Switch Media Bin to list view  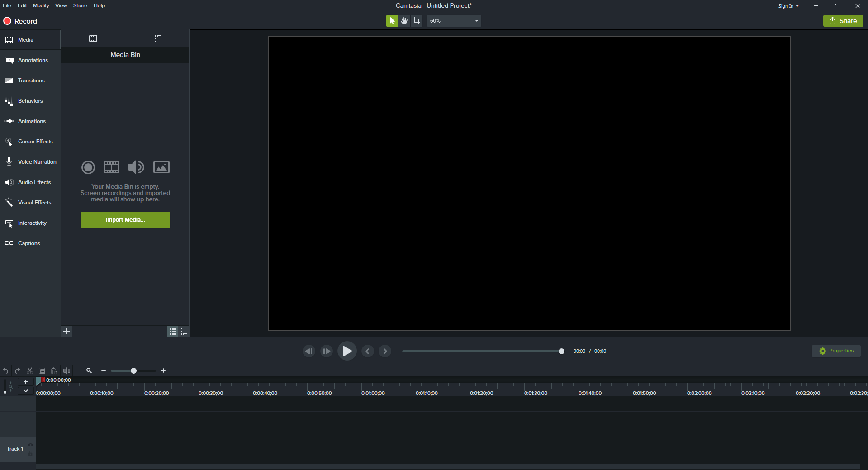click(184, 332)
